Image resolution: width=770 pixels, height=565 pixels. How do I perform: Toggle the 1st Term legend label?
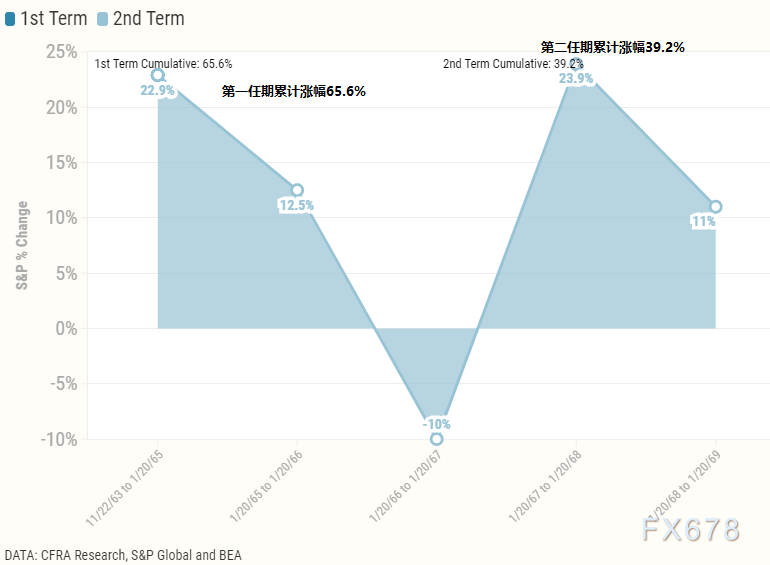click(54, 19)
